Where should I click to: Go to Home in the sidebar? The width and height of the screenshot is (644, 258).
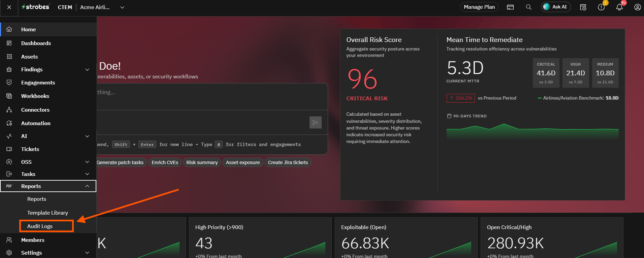click(x=49, y=29)
